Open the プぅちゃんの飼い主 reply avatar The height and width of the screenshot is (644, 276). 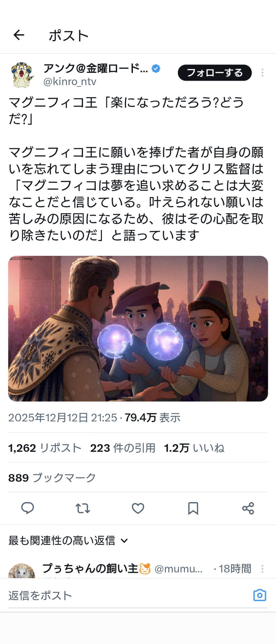pyautogui.click(x=22, y=571)
